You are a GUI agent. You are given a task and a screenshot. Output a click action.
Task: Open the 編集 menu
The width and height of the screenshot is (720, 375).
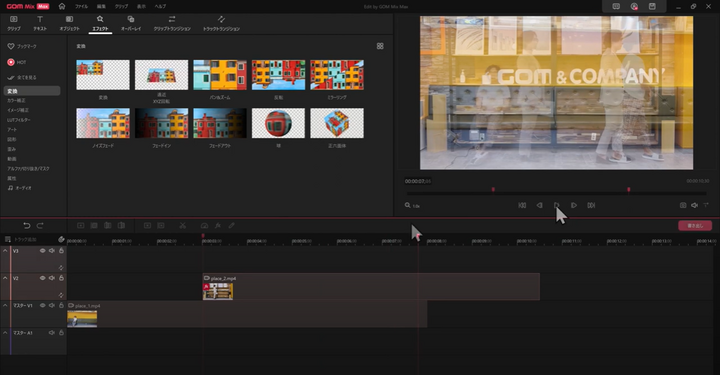pos(101,6)
